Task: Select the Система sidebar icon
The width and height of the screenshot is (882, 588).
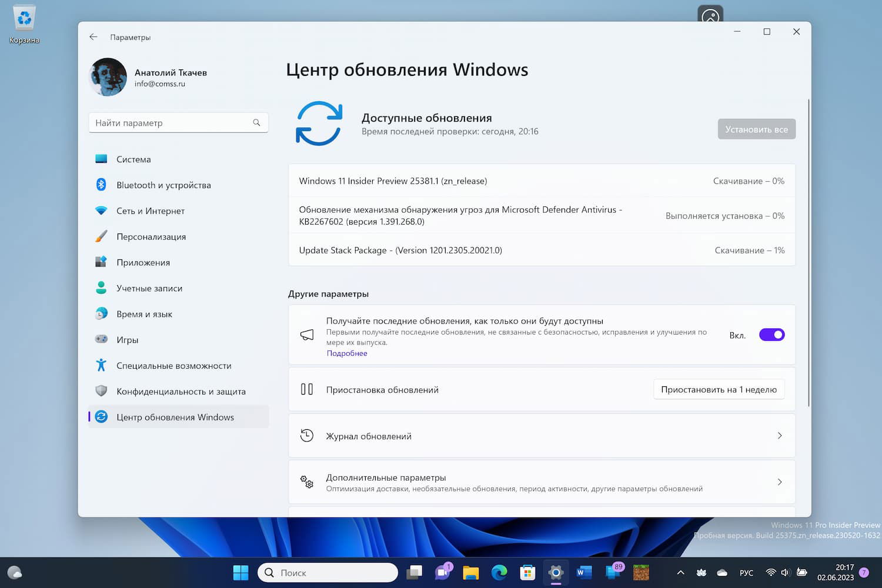Action: [x=101, y=159]
